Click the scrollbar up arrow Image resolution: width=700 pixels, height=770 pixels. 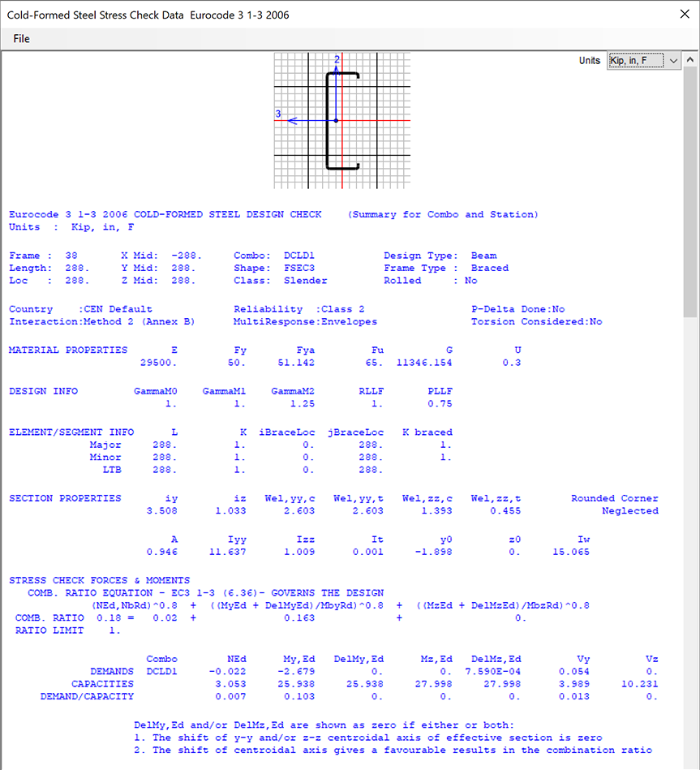tap(691, 61)
